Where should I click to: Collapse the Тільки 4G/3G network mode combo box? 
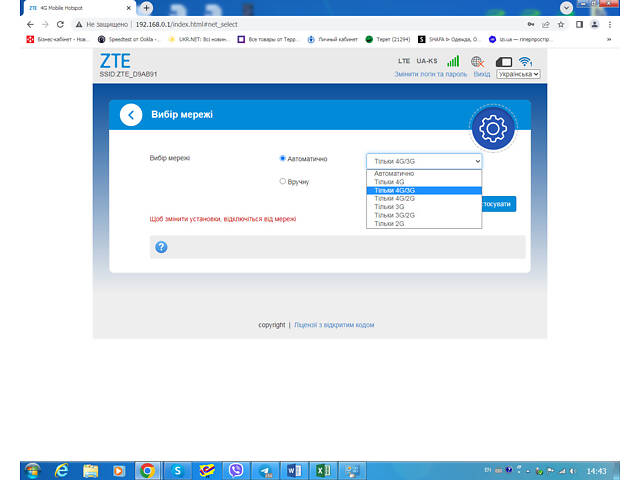click(423, 160)
